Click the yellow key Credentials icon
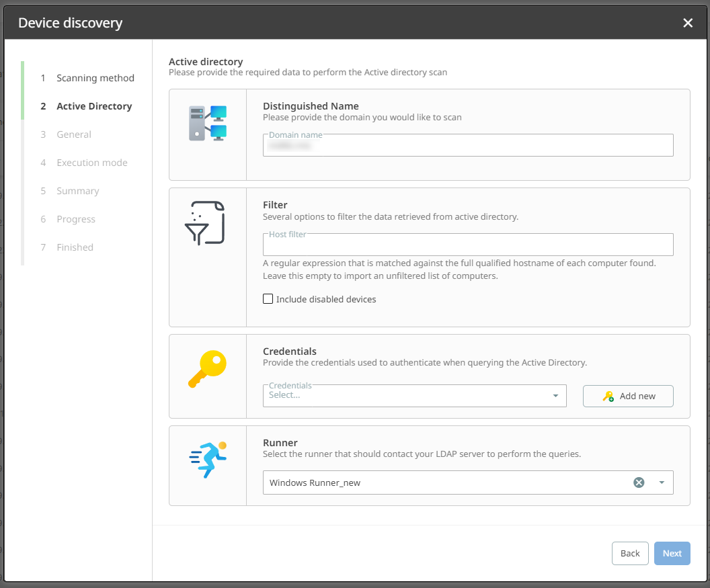Viewport: 710px width, 588px height. coord(207,370)
